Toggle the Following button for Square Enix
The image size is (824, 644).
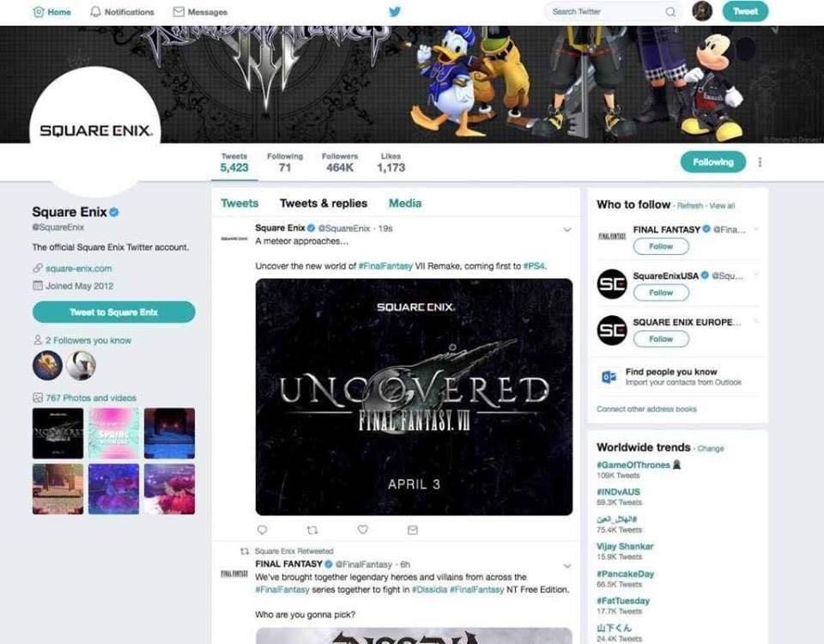(x=713, y=162)
